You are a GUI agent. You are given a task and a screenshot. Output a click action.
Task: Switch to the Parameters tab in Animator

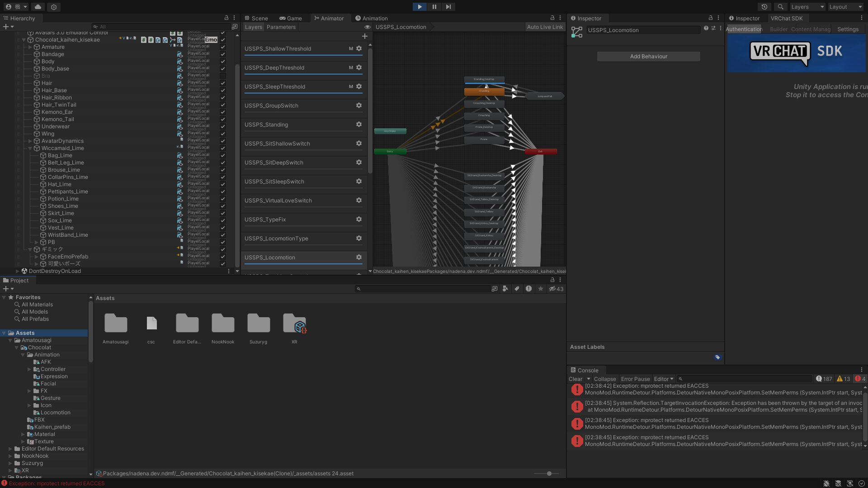click(281, 27)
